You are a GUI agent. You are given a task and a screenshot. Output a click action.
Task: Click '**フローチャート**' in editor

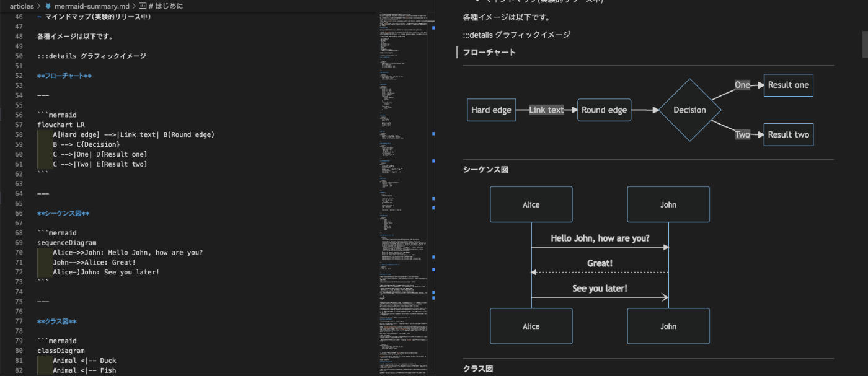click(x=64, y=76)
